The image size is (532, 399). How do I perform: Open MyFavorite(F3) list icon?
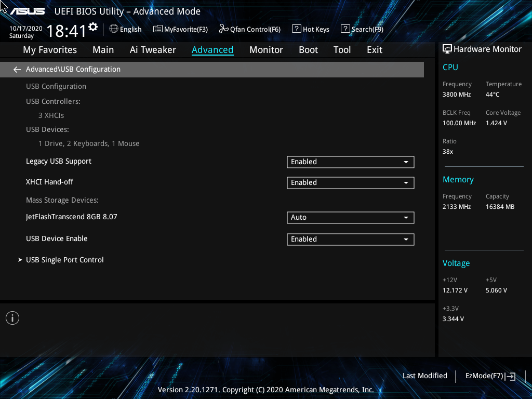click(x=158, y=29)
